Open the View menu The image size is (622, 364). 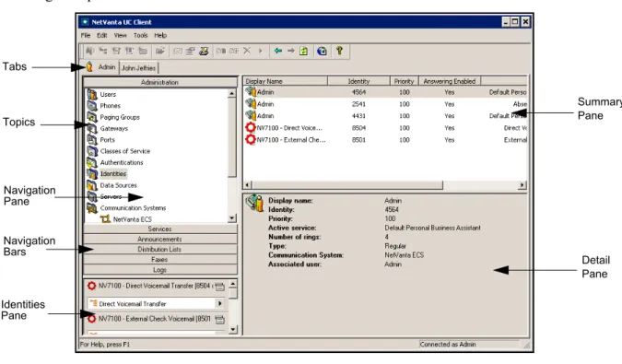[x=120, y=35]
